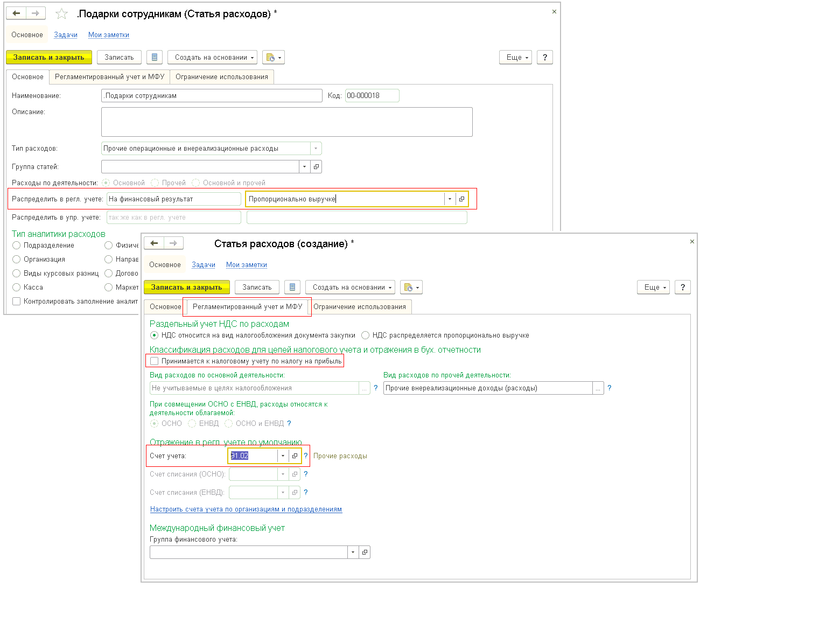The width and height of the screenshot is (840, 644).
Task: Click the favorites star icon in the Подарки сотрудникам window
Action: coord(62,14)
